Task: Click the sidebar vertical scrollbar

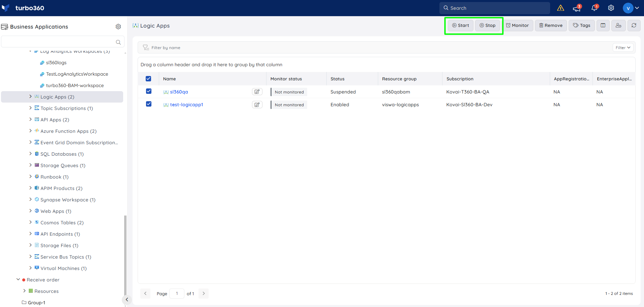Action: (125, 256)
